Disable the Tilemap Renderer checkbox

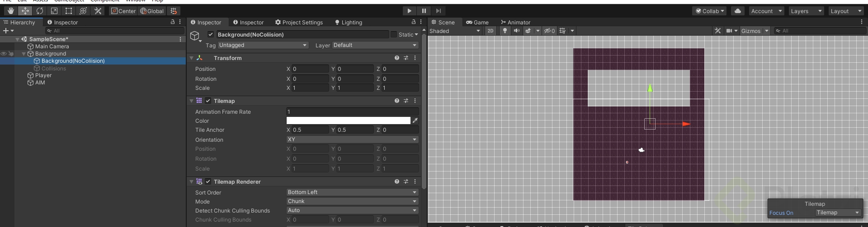point(208,181)
